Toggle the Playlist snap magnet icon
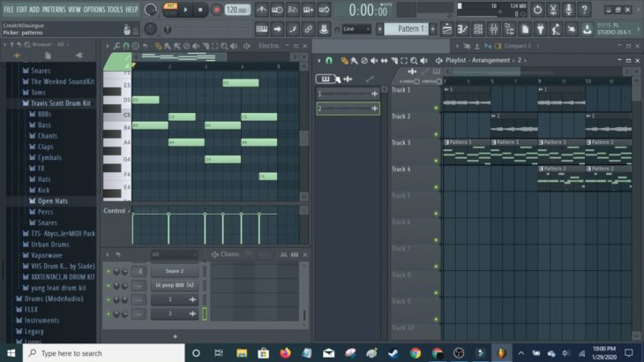The image size is (644, 362). pyautogui.click(x=329, y=60)
